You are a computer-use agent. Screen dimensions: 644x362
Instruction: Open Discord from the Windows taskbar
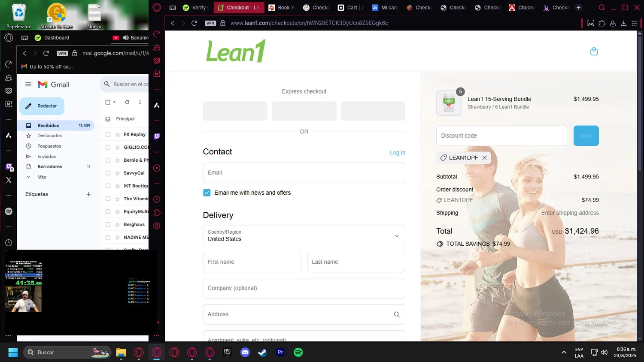(x=245, y=353)
